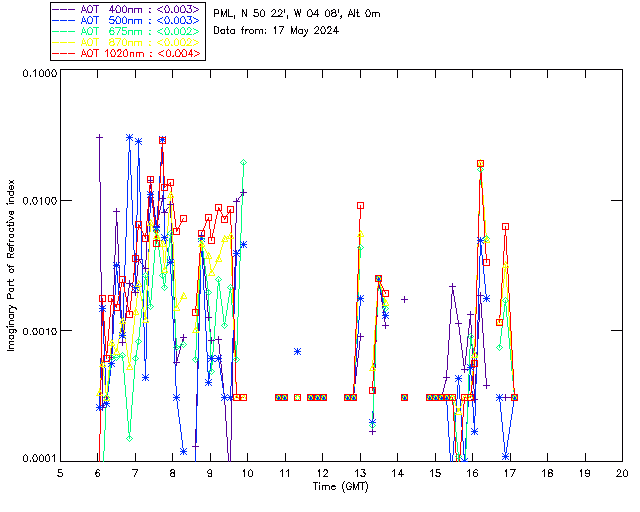The width and height of the screenshot is (640, 512).
Task: Click the 0.1000 y-axis label
Action: tap(39, 73)
